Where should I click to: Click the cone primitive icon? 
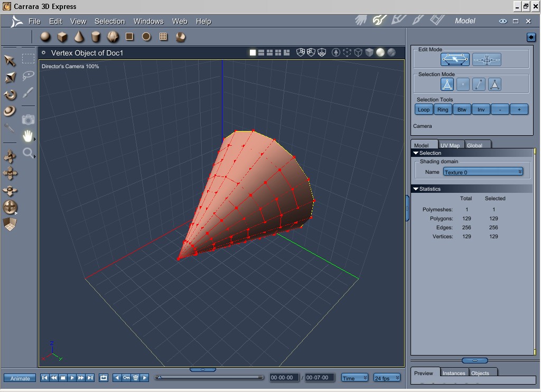coord(79,37)
